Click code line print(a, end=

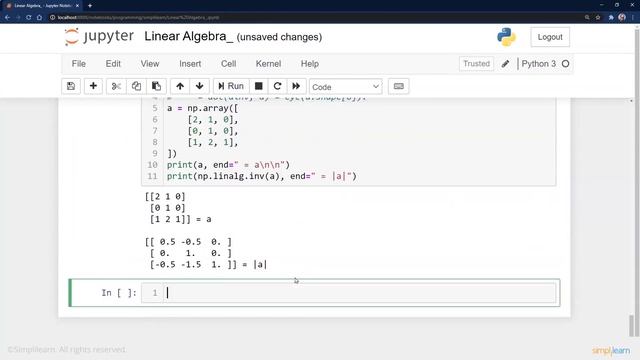pyautogui.click(x=228, y=165)
